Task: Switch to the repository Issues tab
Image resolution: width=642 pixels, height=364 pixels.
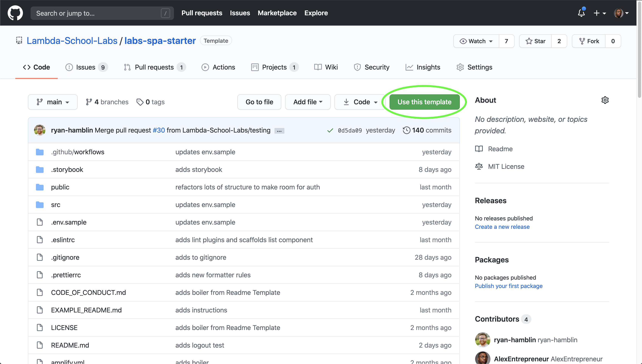Action: (x=87, y=67)
